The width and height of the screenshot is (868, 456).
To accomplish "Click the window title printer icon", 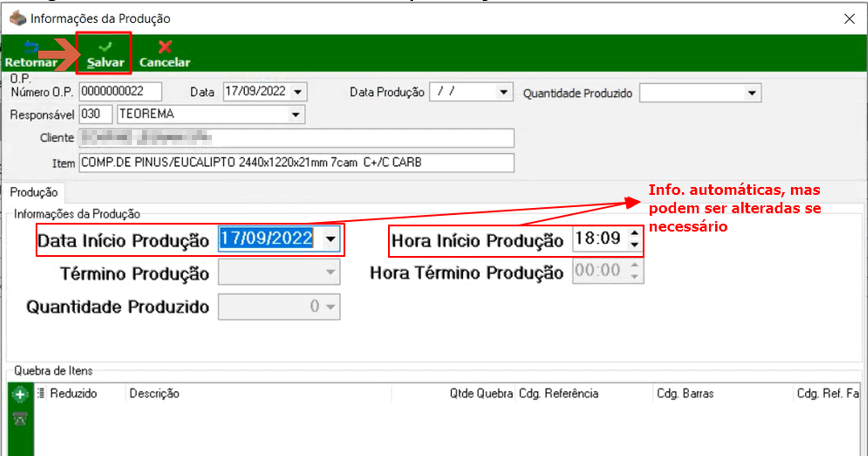I will (x=18, y=19).
